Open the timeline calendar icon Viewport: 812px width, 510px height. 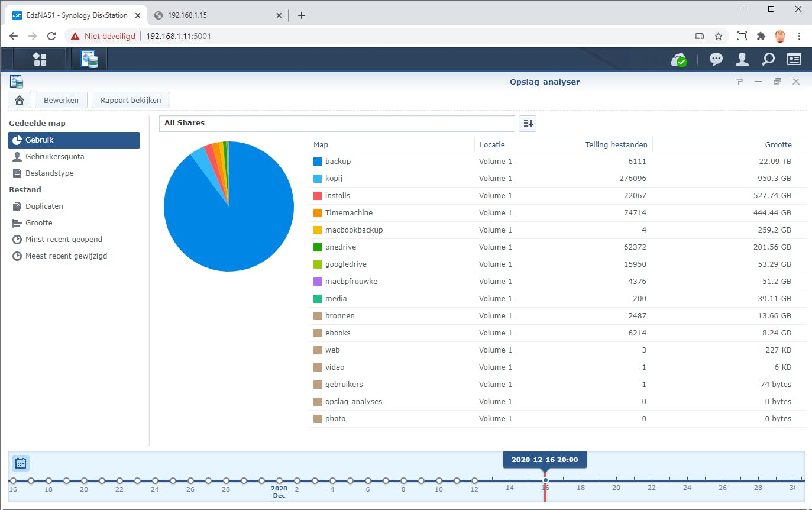tap(21, 463)
